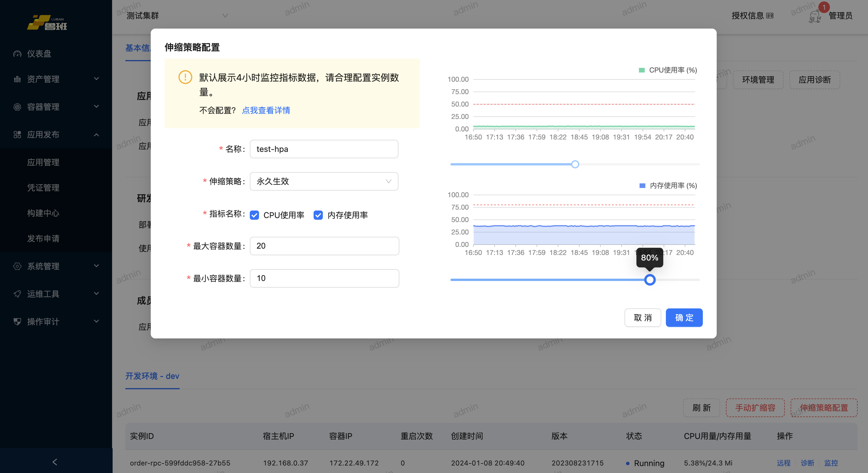Click the container management sidebar icon
The width and height of the screenshot is (868, 473).
(x=17, y=107)
